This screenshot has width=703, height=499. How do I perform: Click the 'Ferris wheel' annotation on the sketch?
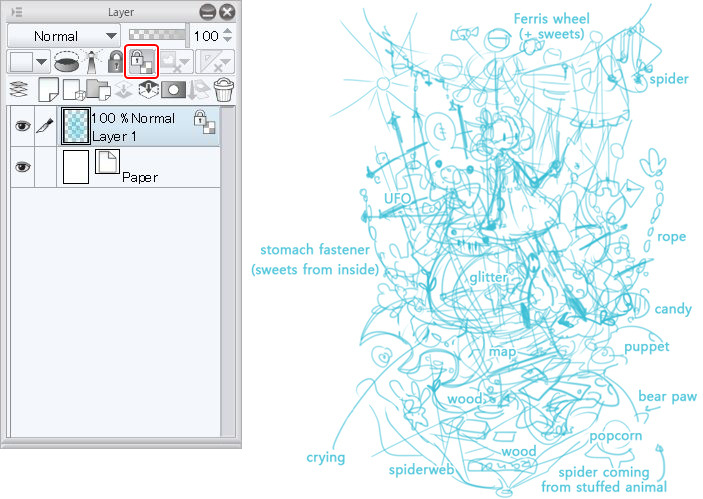(551, 19)
